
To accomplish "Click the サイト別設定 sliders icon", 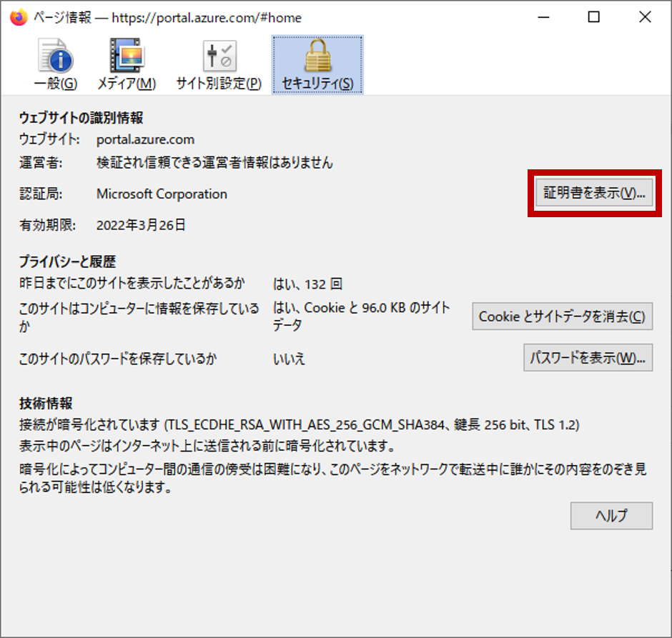I will pyautogui.click(x=220, y=57).
